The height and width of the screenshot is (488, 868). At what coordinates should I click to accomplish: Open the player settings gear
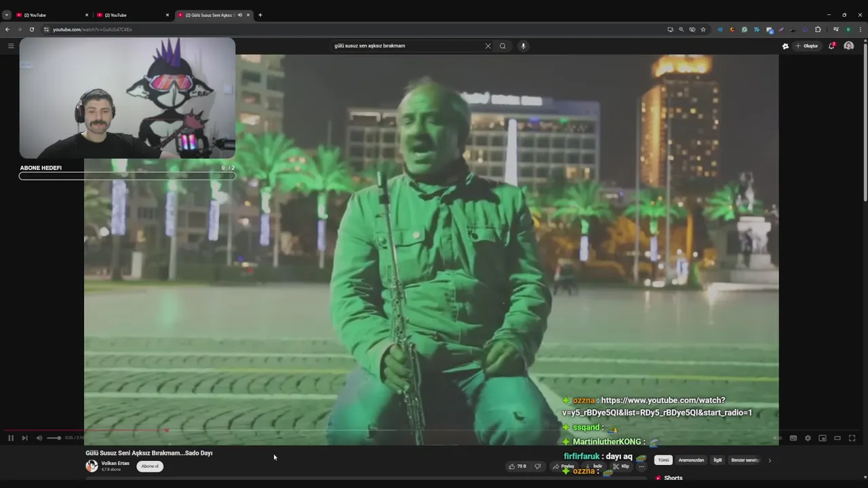[808, 438]
